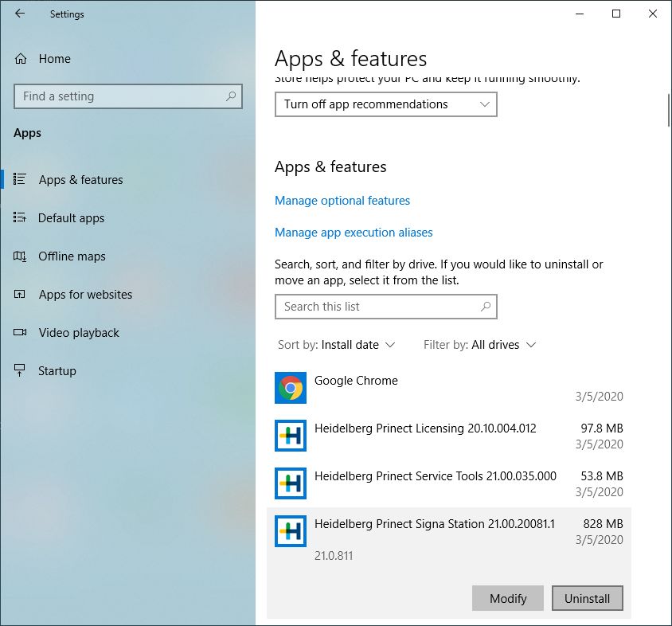This screenshot has height=626, width=672.
Task: Open the Filter by All drives dropdown
Action: pyautogui.click(x=479, y=345)
